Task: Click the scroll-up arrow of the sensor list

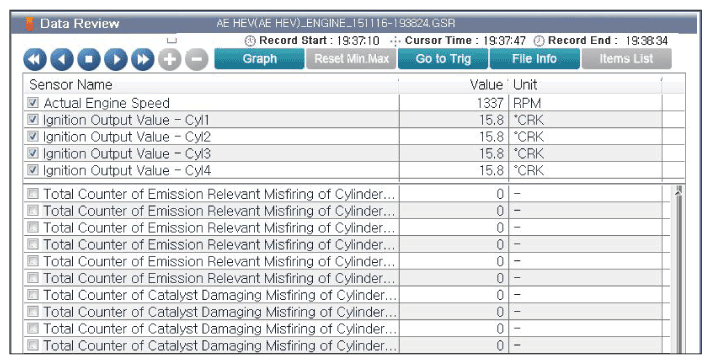Action: [678, 192]
